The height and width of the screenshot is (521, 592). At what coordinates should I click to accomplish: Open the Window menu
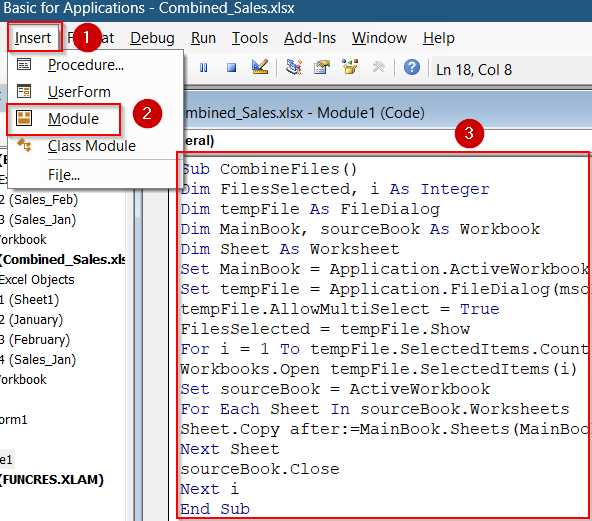pos(379,38)
